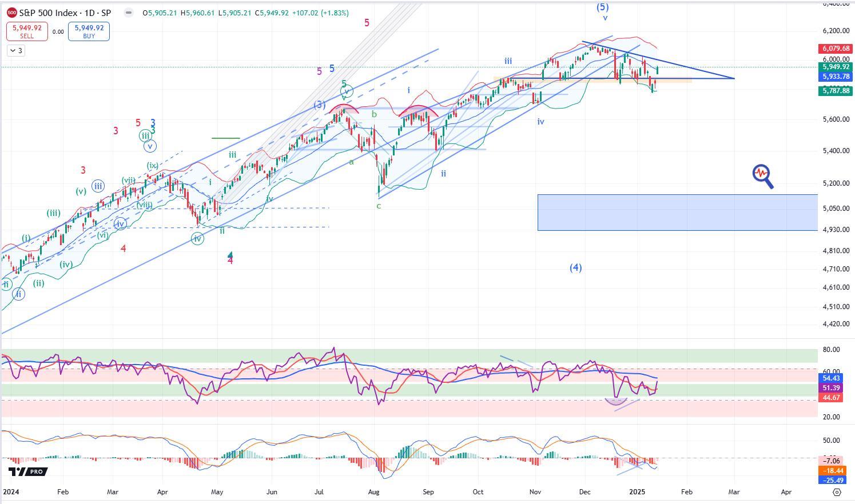Click the 4,420.00 price axis label
This screenshot has width=855, height=504.
836,324
